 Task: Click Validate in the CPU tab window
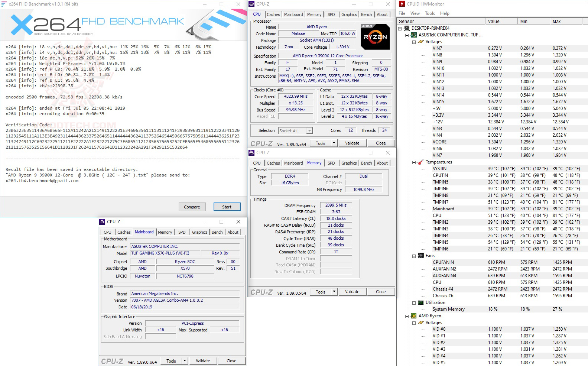352,143
